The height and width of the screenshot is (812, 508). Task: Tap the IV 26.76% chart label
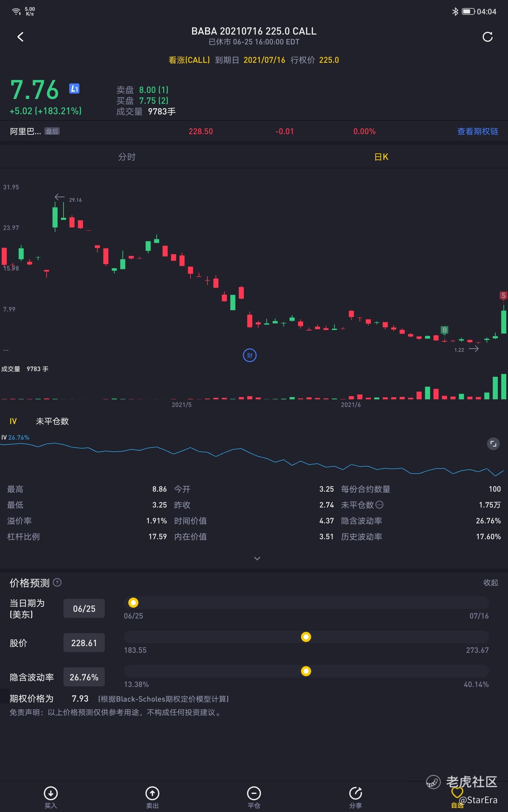[x=16, y=437]
